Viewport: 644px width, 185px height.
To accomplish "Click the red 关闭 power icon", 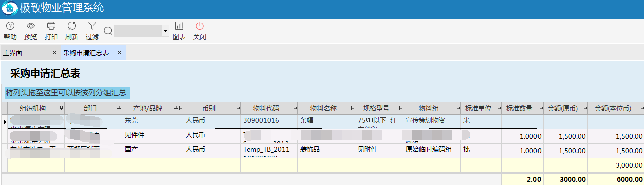I will [200, 26].
